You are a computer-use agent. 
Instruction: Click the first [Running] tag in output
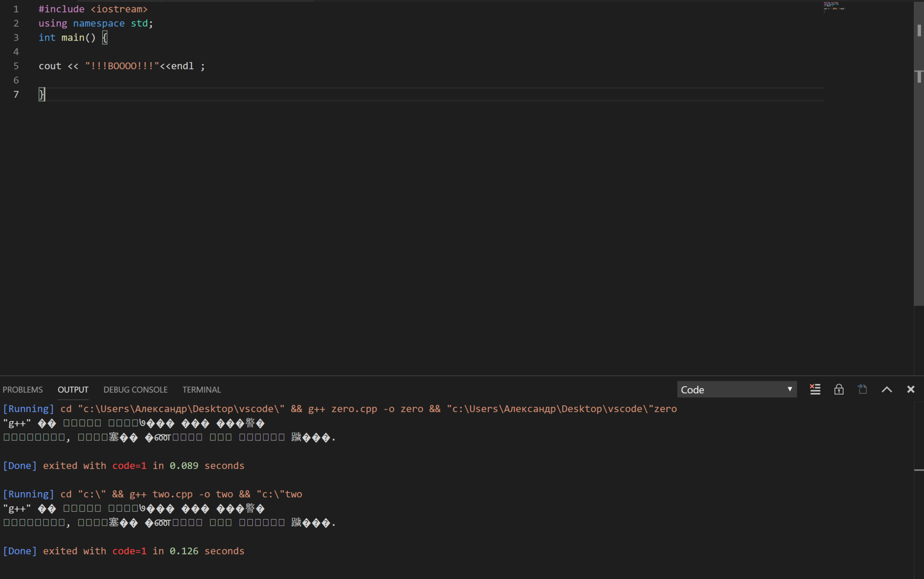pos(28,409)
